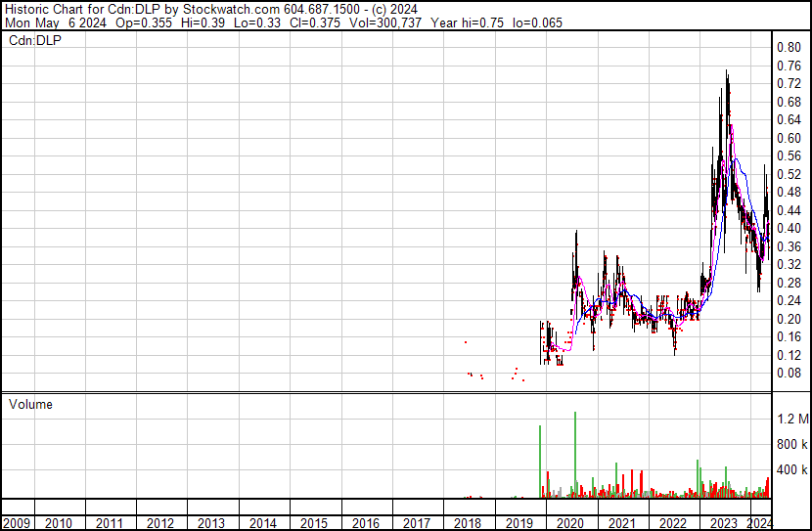Click the 2010 year label
The height and width of the screenshot is (531, 812).
59,523
